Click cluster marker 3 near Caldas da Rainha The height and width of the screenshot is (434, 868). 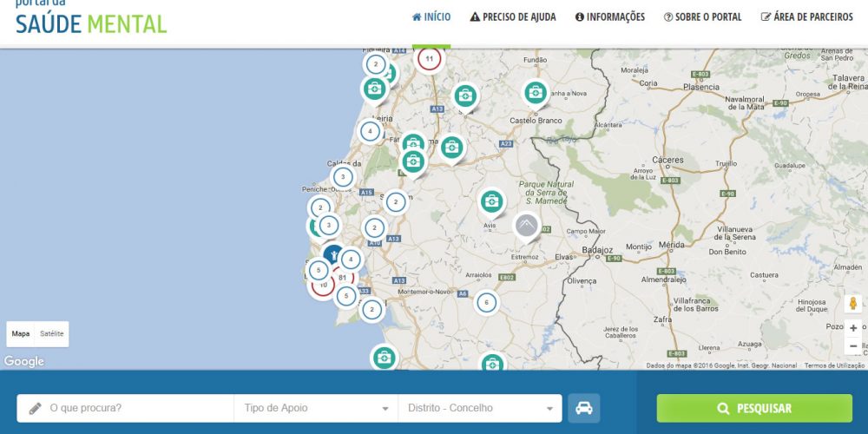coord(343,177)
